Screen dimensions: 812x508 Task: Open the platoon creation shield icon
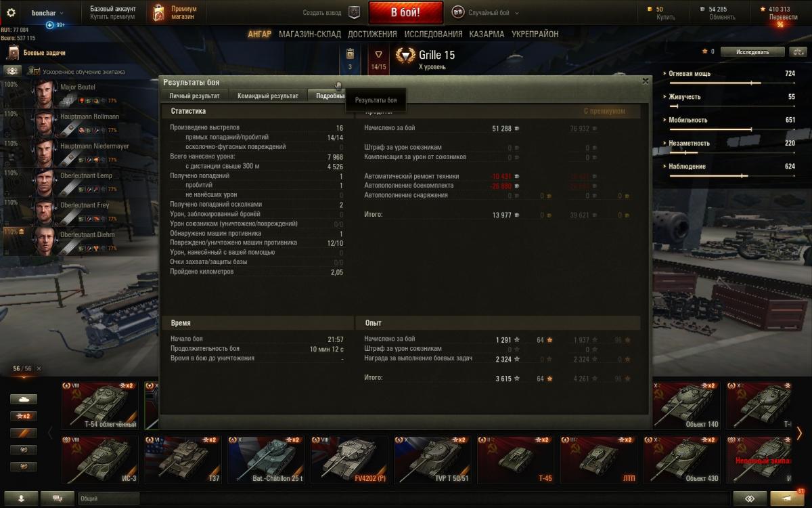point(354,12)
